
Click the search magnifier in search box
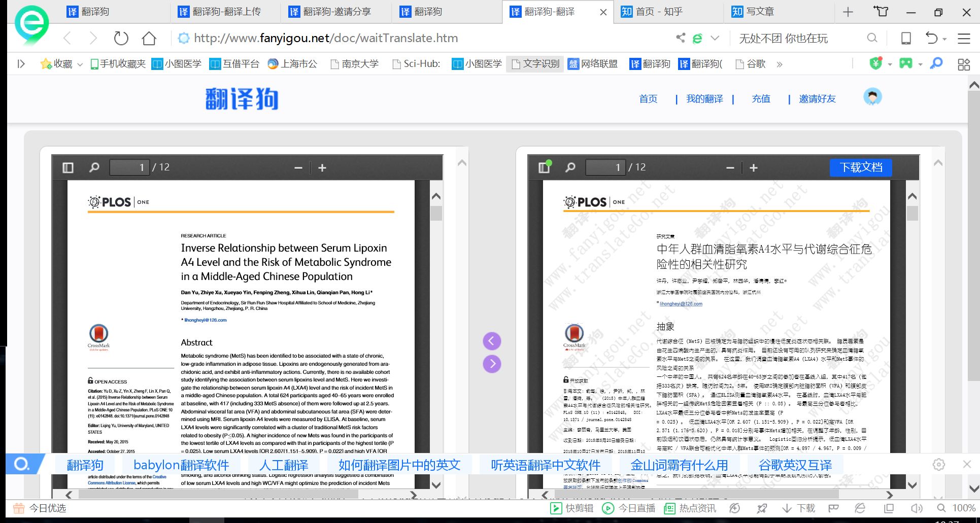pyautogui.click(x=872, y=38)
